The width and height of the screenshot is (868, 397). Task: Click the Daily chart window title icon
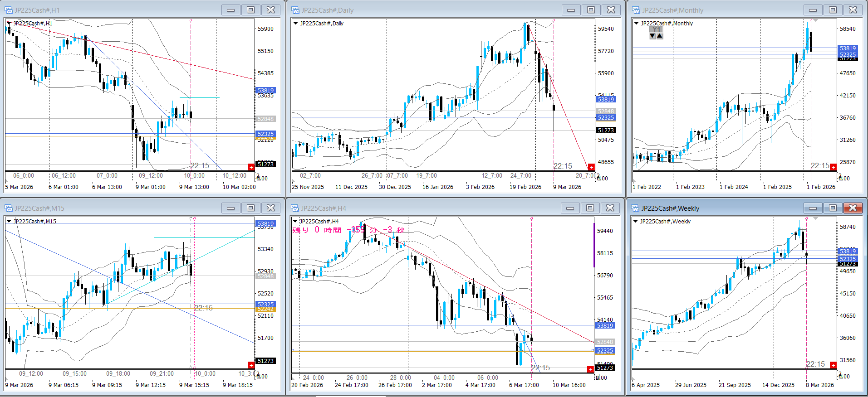[295, 10]
